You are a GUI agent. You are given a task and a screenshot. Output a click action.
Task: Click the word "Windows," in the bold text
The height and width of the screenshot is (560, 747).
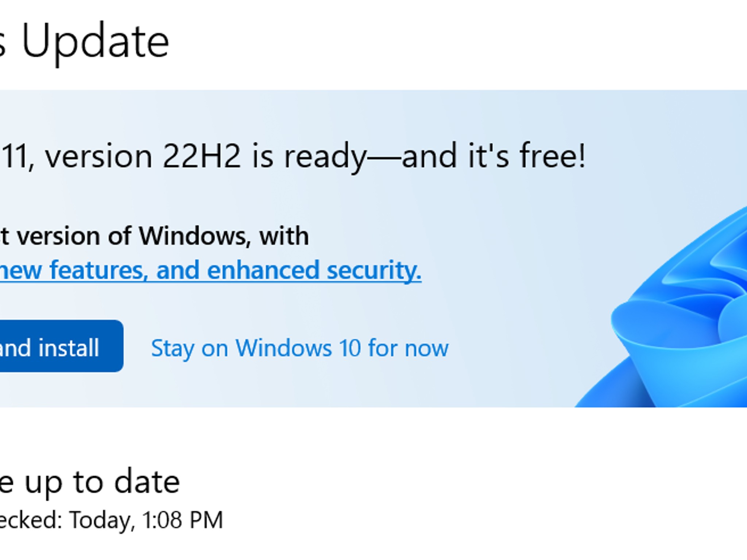pos(195,236)
